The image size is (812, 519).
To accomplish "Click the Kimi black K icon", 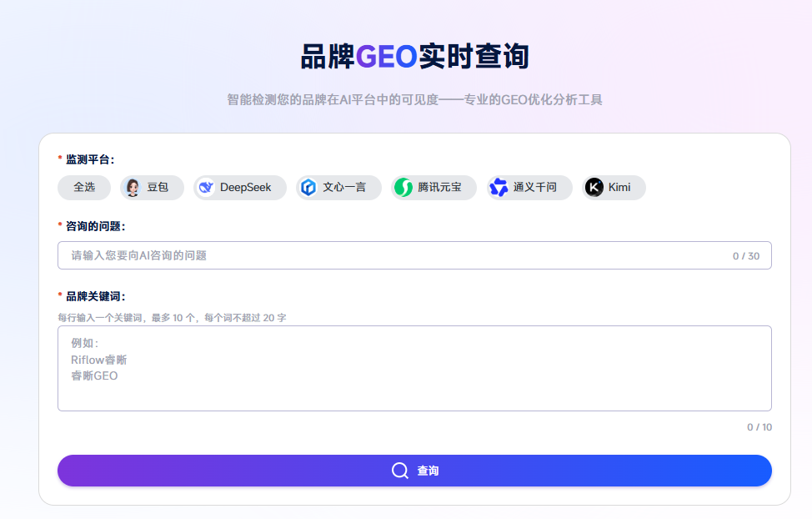I will pos(594,188).
